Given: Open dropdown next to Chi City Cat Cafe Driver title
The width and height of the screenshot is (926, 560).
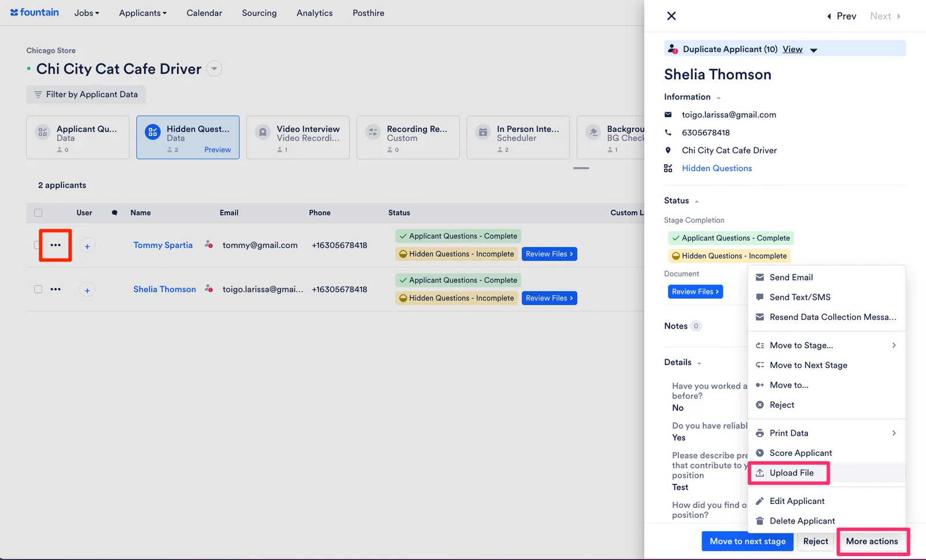Looking at the screenshot, I should tap(214, 69).
